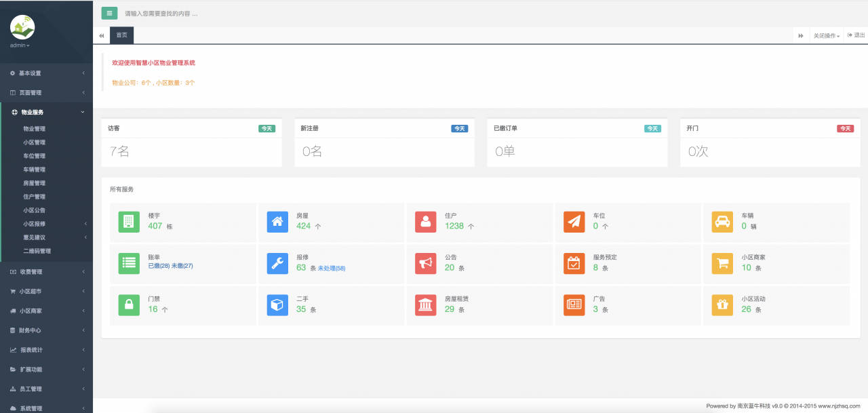
Task: Open 房屋管理 in the sidebar
Action: [35, 183]
